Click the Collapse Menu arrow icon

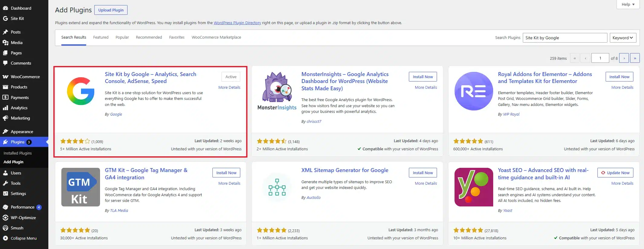point(5,238)
